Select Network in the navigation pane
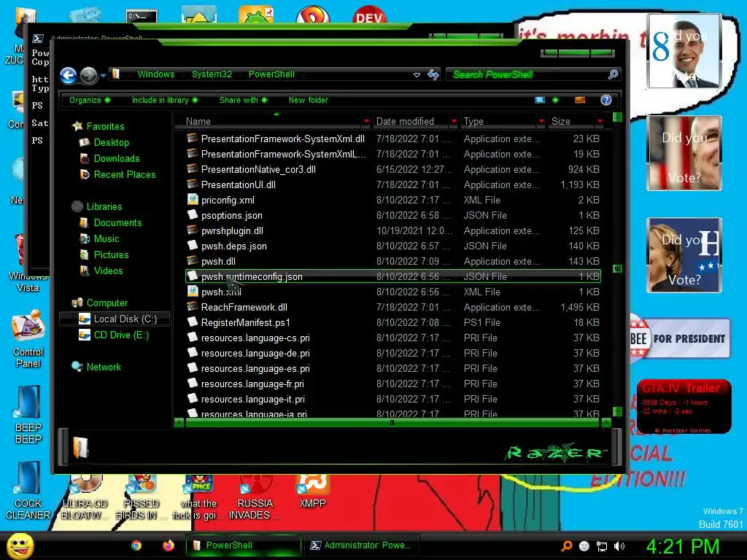 point(104,367)
